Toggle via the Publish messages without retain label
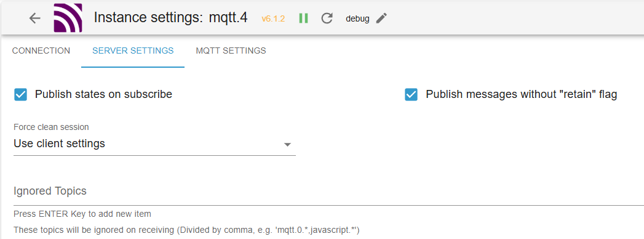This screenshot has width=644, height=239. click(521, 94)
